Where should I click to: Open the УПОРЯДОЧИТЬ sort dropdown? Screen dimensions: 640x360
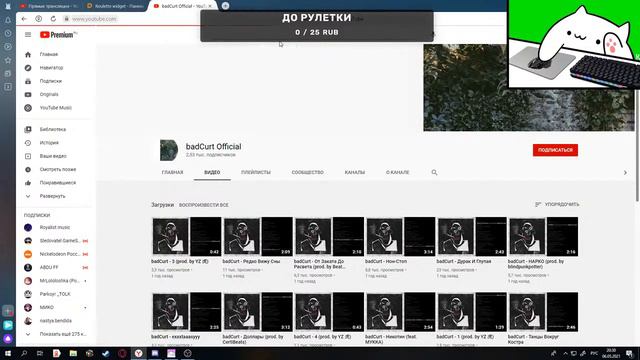tap(557, 204)
